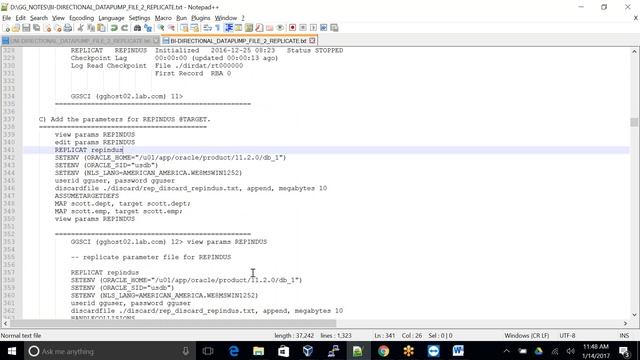
Task: Show the Document Map panel icon
Action: click(249, 28)
